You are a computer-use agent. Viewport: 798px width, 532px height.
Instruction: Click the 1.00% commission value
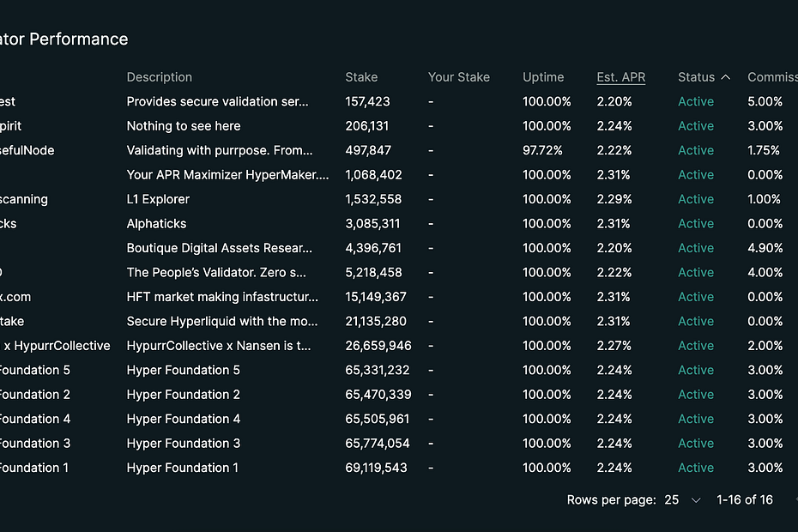click(764, 200)
